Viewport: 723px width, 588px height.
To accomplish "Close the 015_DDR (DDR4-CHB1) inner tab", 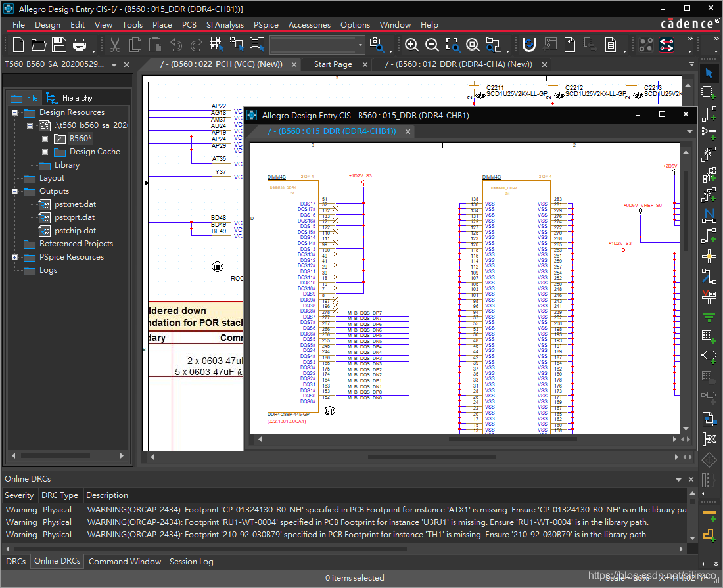I will [408, 132].
